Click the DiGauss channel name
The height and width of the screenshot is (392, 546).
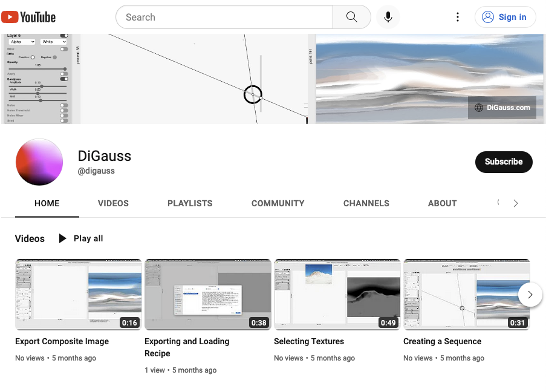point(105,156)
